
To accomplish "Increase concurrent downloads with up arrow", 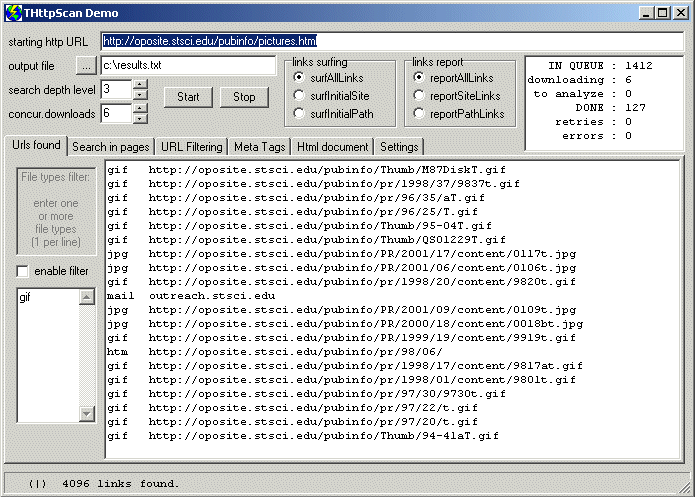I will click(x=140, y=107).
